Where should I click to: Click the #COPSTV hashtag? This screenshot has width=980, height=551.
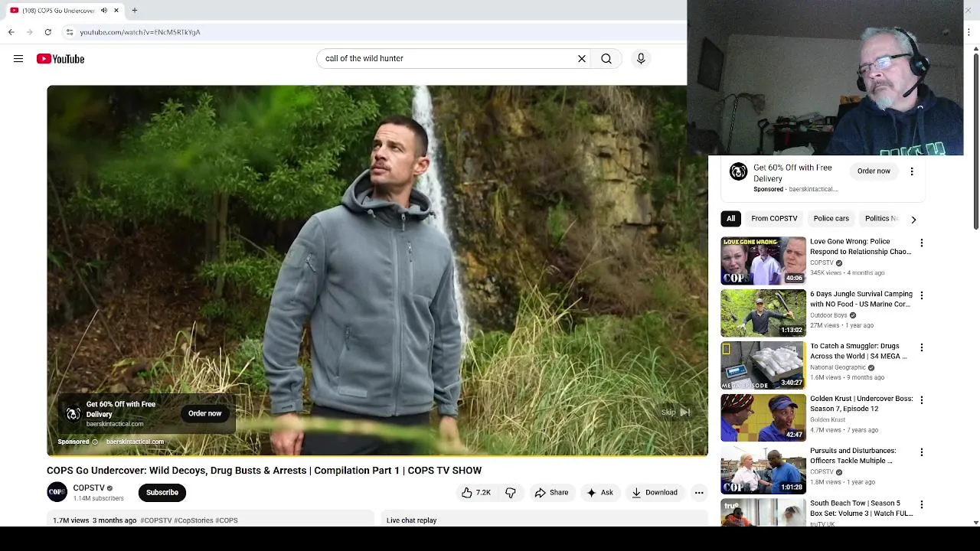click(156, 520)
